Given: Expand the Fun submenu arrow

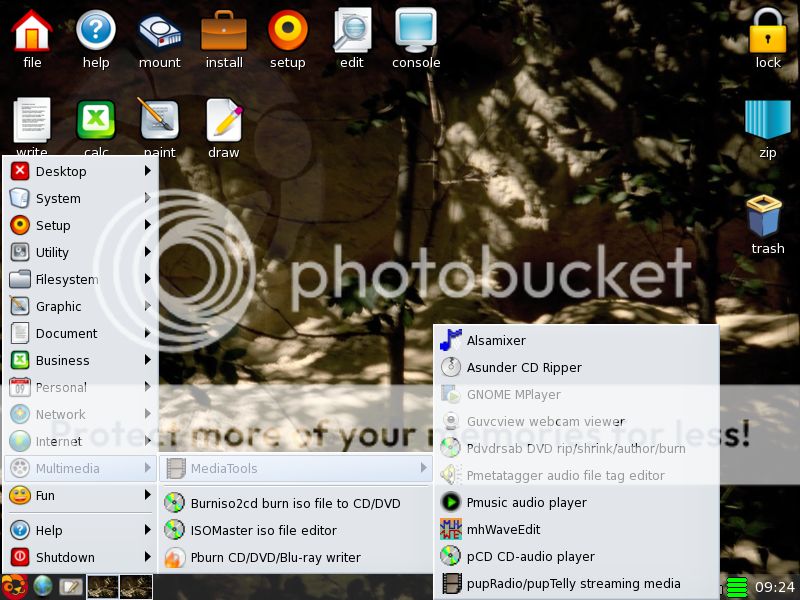Looking at the screenshot, I should click(147, 495).
